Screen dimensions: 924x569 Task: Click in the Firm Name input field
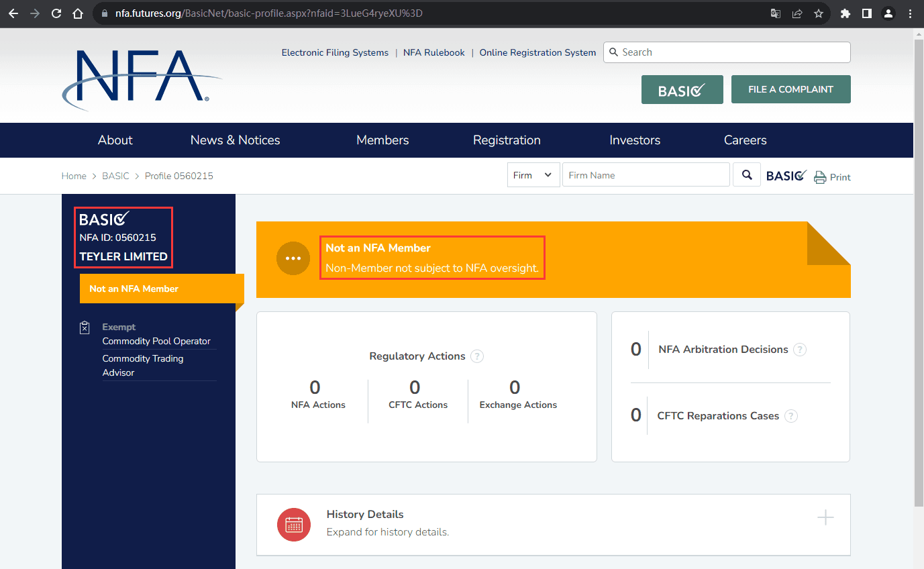[x=646, y=175]
